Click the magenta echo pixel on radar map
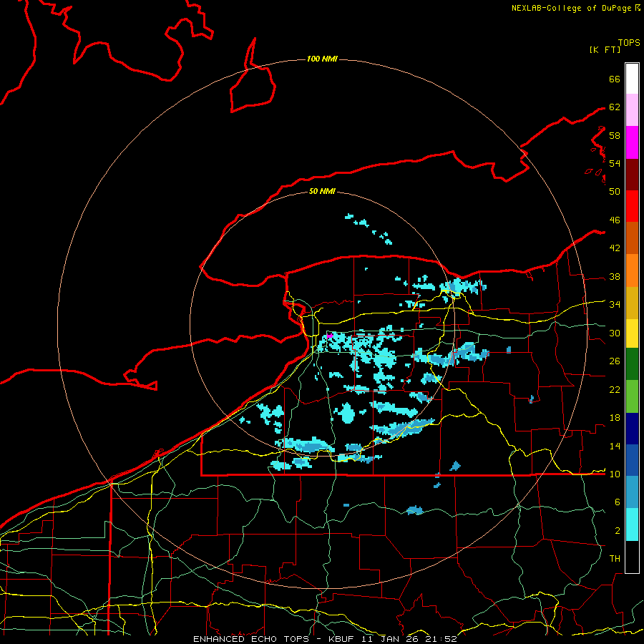The image size is (644, 644). coord(330,336)
